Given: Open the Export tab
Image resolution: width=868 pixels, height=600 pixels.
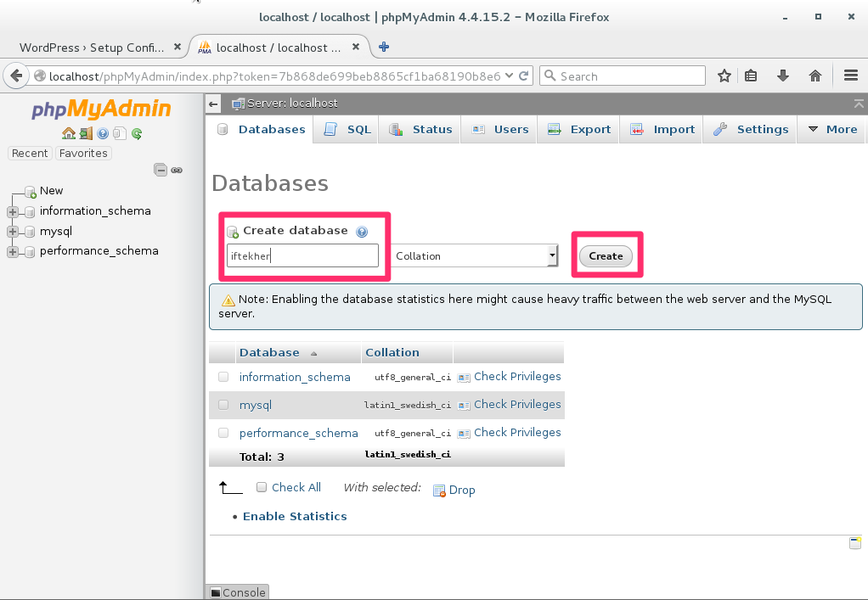Looking at the screenshot, I should [579, 129].
